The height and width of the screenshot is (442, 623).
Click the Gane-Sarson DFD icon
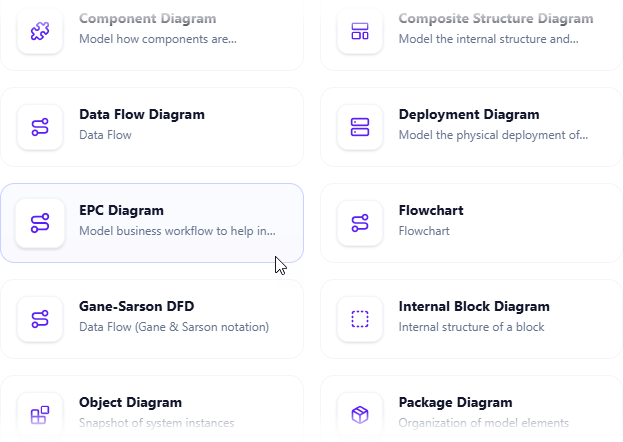40,318
